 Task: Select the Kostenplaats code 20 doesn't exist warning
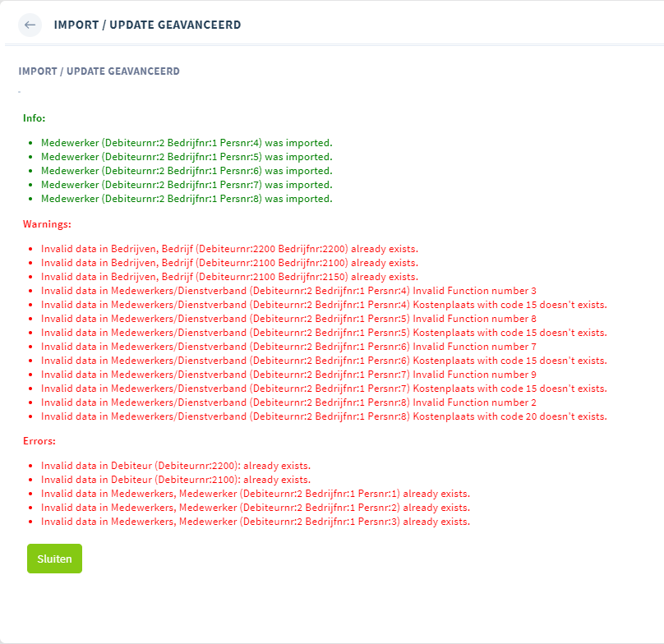pyautogui.click(x=324, y=416)
